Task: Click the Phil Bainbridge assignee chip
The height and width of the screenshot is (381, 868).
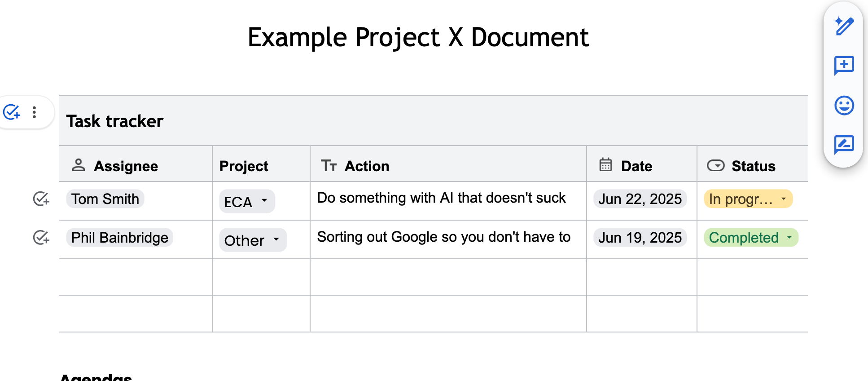Action: tap(119, 238)
